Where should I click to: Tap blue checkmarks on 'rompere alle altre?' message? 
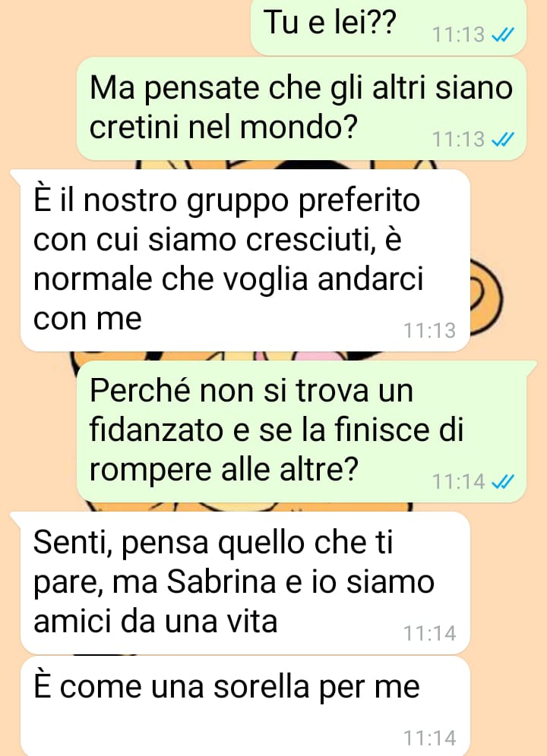[x=503, y=481]
